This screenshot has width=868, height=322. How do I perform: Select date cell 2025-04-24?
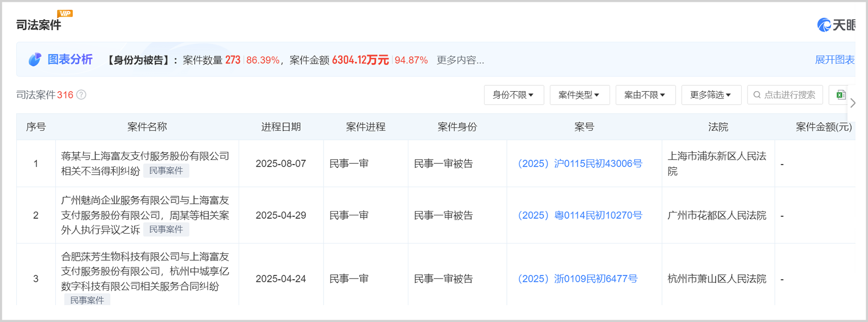pos(281,279)
